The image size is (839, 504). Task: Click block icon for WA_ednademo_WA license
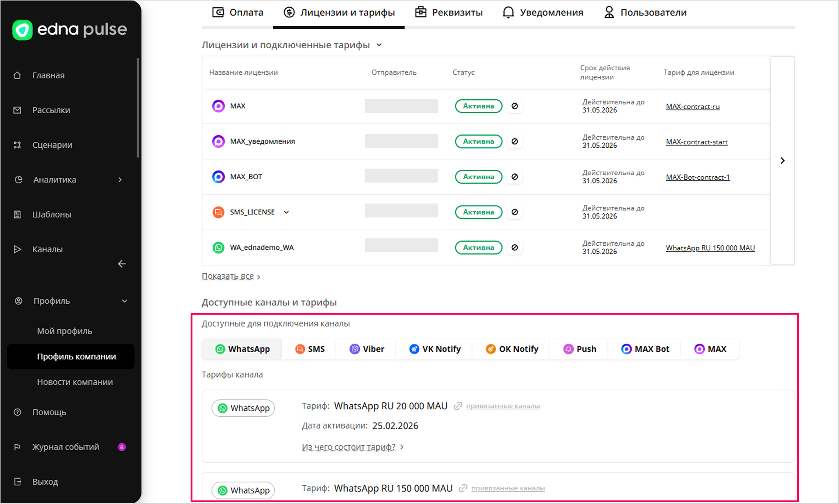coord(515,247)
